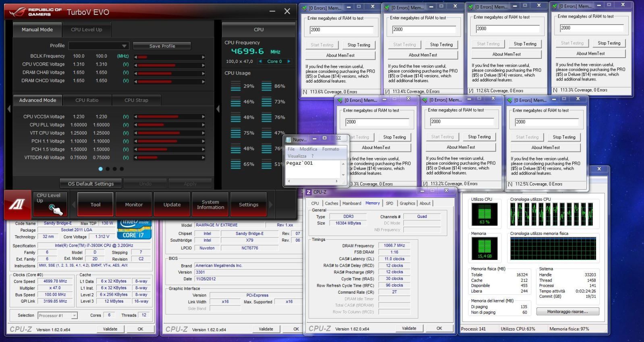The image size is (644, 342).
Task: Click the right scroll arrow beside Settings button
Action: (x=270, y=205)
